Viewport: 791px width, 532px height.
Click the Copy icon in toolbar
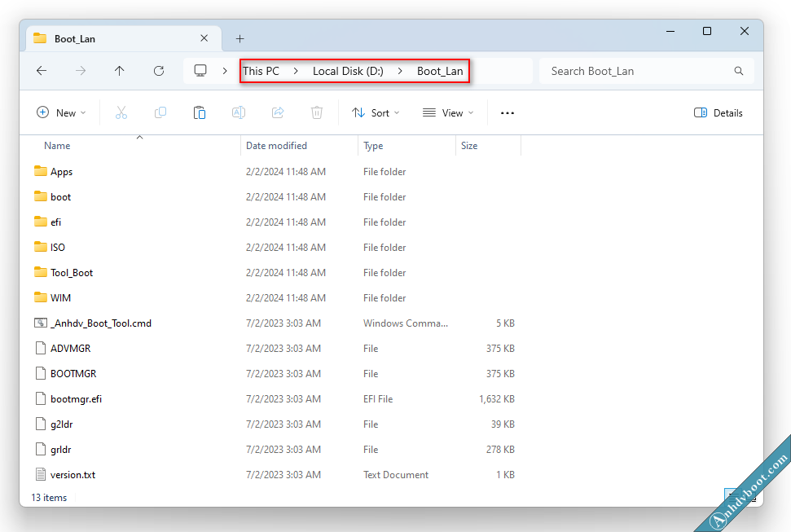pyautogui.click(x=160, y=113)
